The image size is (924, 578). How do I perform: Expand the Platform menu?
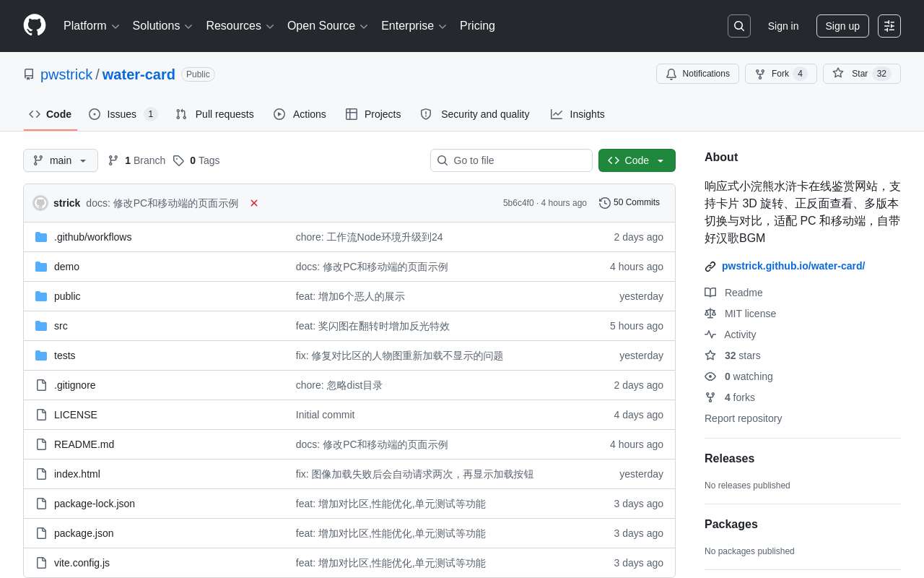[91, 26]
